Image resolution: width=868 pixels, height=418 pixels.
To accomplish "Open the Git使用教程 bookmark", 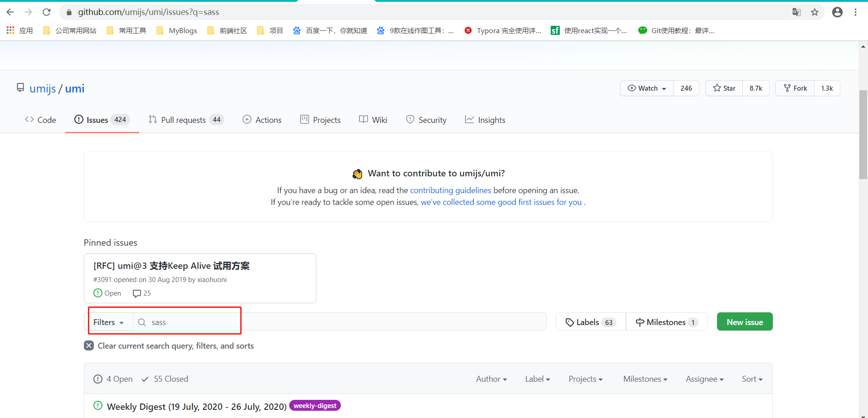I will click(676, 30).
